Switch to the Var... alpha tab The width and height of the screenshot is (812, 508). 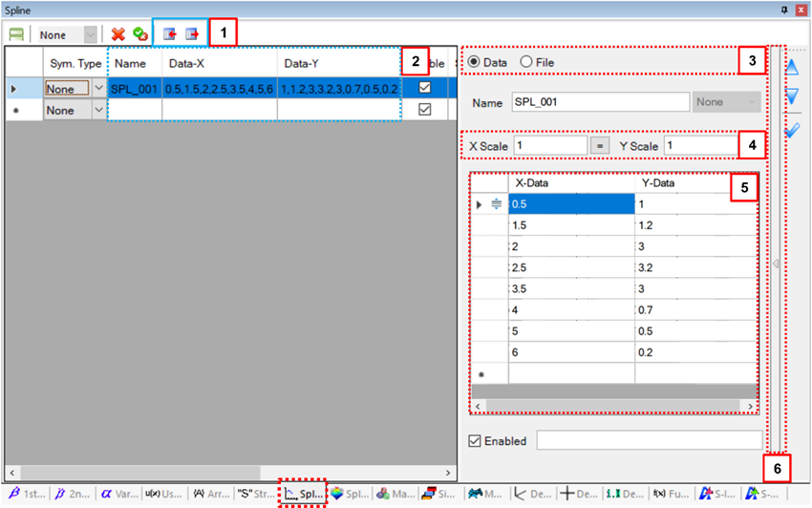(x=119, y=494)
